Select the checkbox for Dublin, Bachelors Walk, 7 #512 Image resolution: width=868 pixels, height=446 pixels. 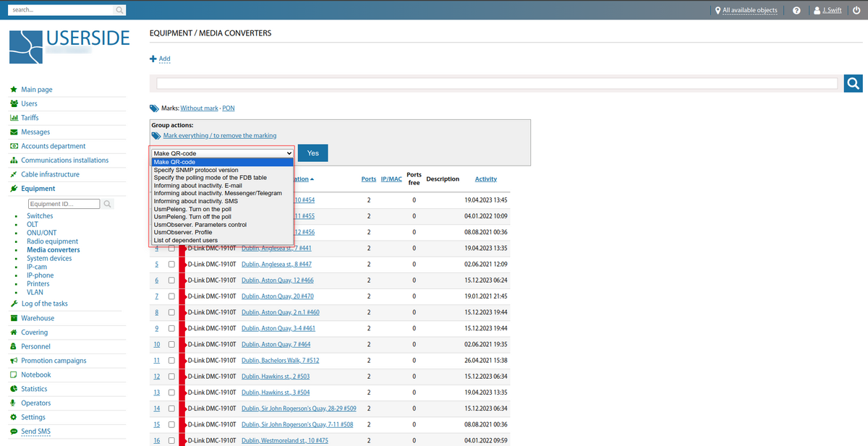click(171, 360)
